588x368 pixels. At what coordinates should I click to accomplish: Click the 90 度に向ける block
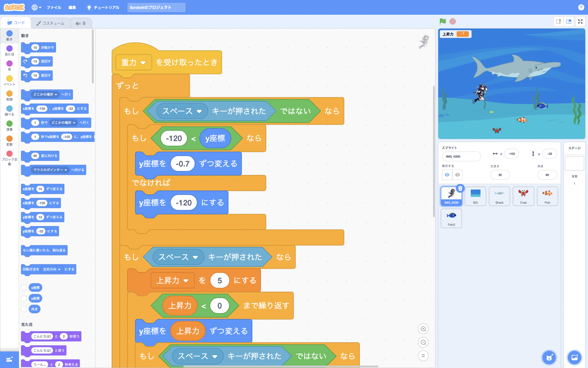pyautogui.click(x=40, y=156)
